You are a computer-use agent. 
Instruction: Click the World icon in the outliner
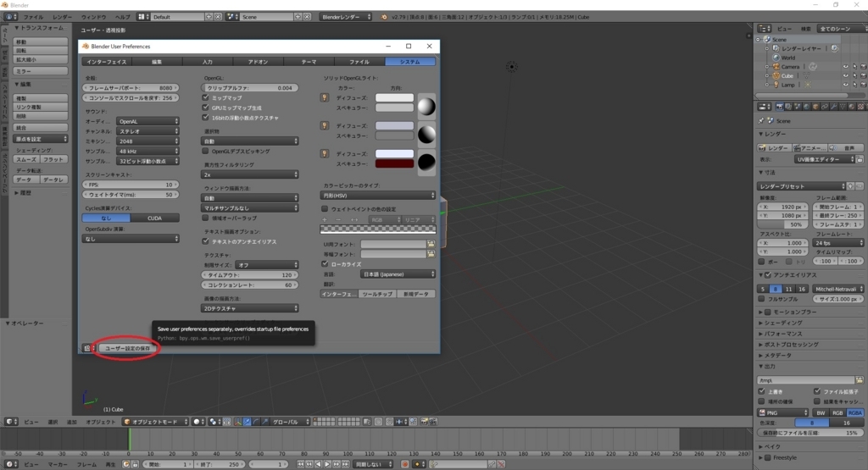click(776, 58)
